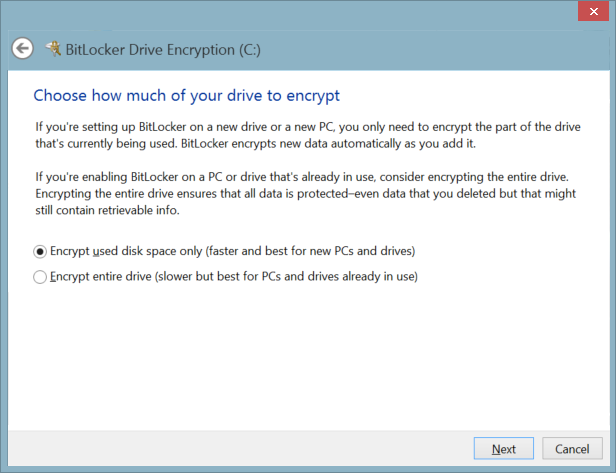Click the back arrow button
Screen dimensions: 616x473
point(22,48)
